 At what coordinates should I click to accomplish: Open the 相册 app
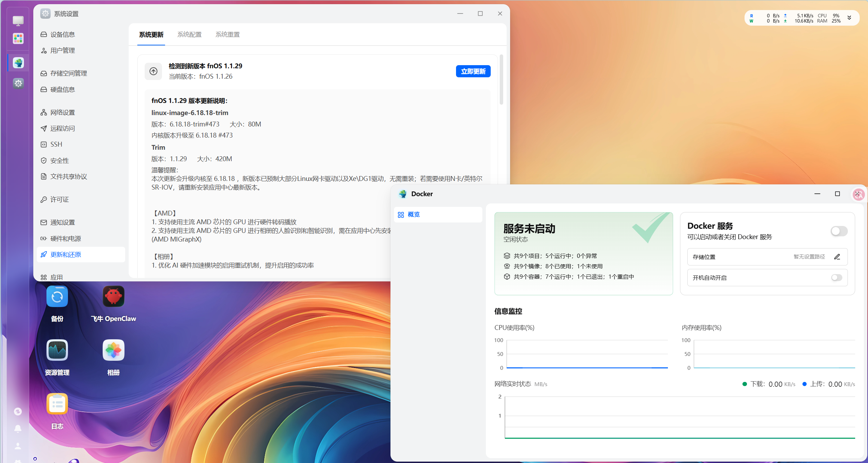(x=113, y=350)
